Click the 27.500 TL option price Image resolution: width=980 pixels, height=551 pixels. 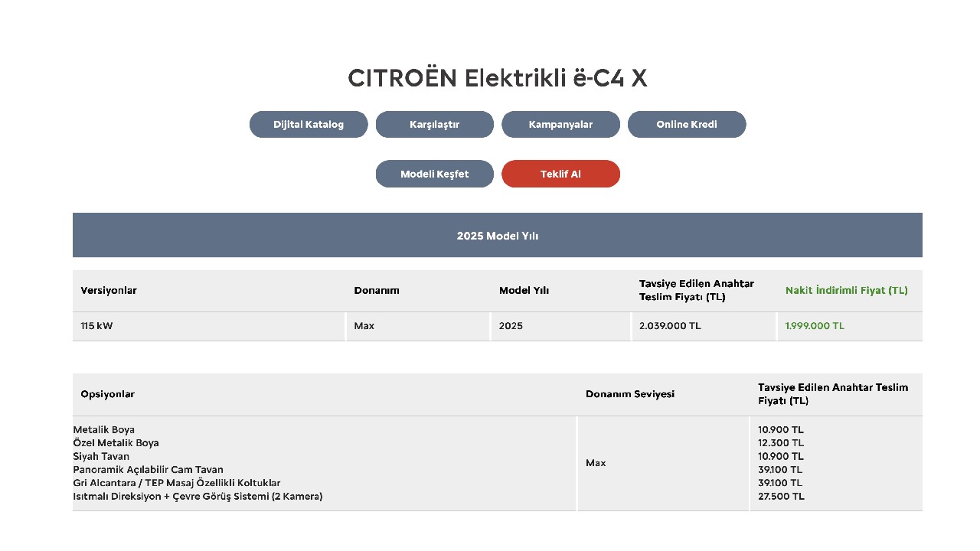[x=781, y=497]
